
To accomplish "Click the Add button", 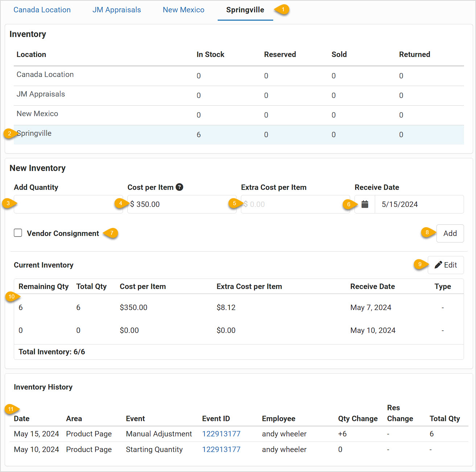I will click(450, 233).
